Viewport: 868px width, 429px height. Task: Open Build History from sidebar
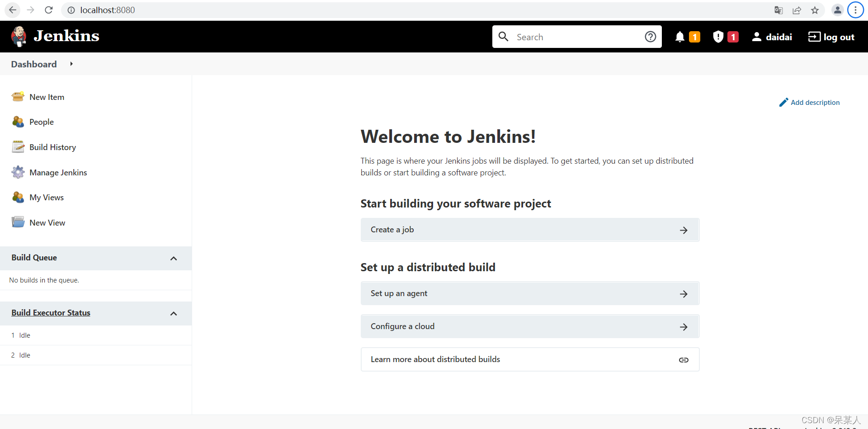click(53, 147)
